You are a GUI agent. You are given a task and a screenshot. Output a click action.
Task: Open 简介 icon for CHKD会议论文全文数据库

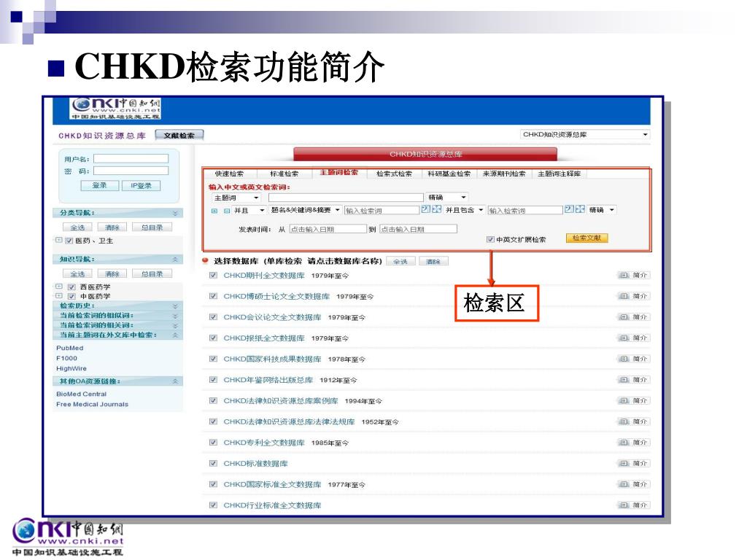tap(624, 317)
